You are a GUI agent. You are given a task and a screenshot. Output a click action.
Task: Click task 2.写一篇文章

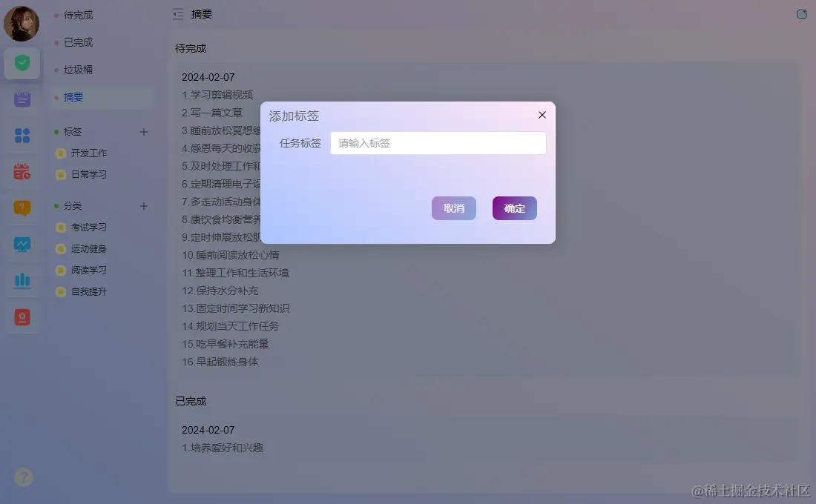[212, 113]
